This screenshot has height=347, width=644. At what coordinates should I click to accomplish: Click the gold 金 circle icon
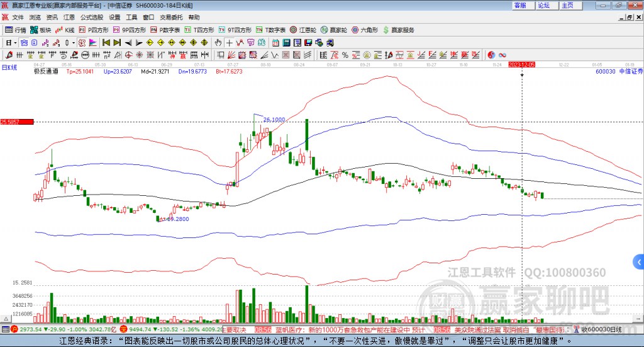367,55
